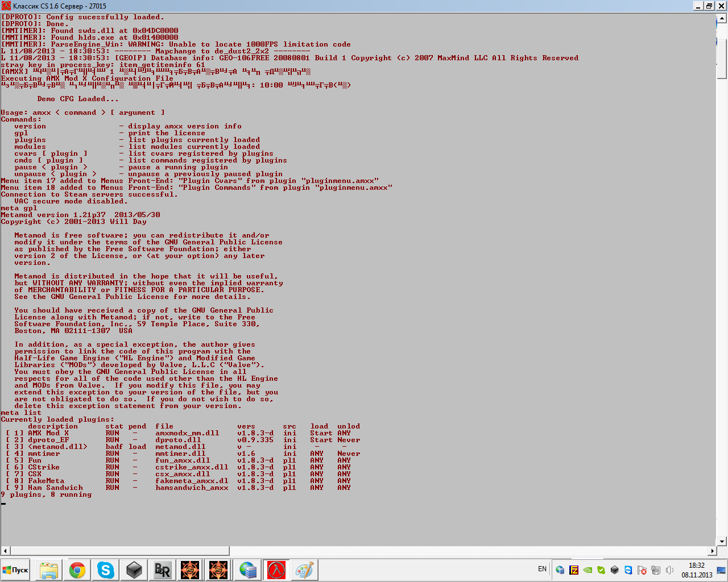
Task: Open the globe-and-server app in the taskbar
Action: (x=247, y=570)
